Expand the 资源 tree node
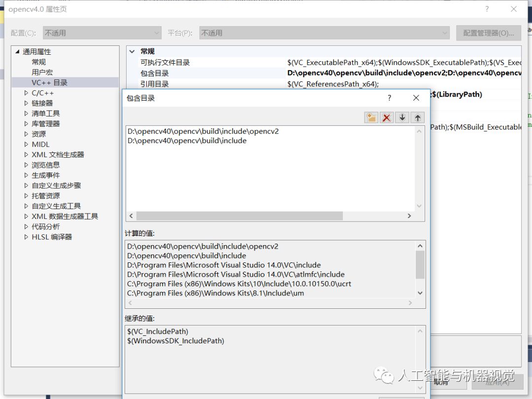The height and width of the screenshot is (399, 532). tap(26, 134)
